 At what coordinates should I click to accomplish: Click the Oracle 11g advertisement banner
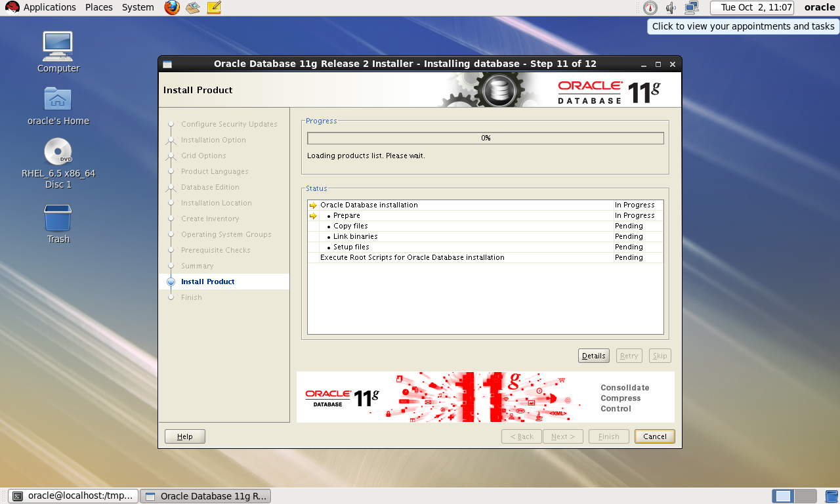486,397
